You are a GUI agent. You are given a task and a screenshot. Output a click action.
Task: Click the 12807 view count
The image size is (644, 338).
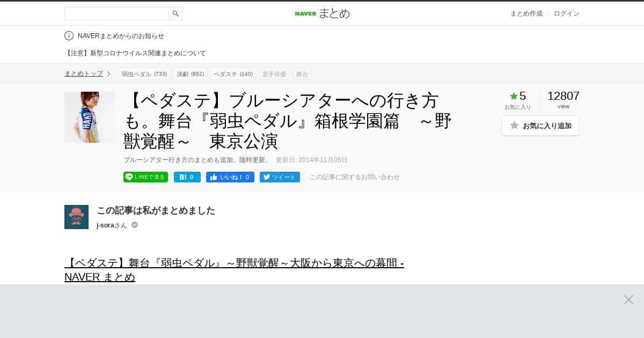[x=563, y=96]
